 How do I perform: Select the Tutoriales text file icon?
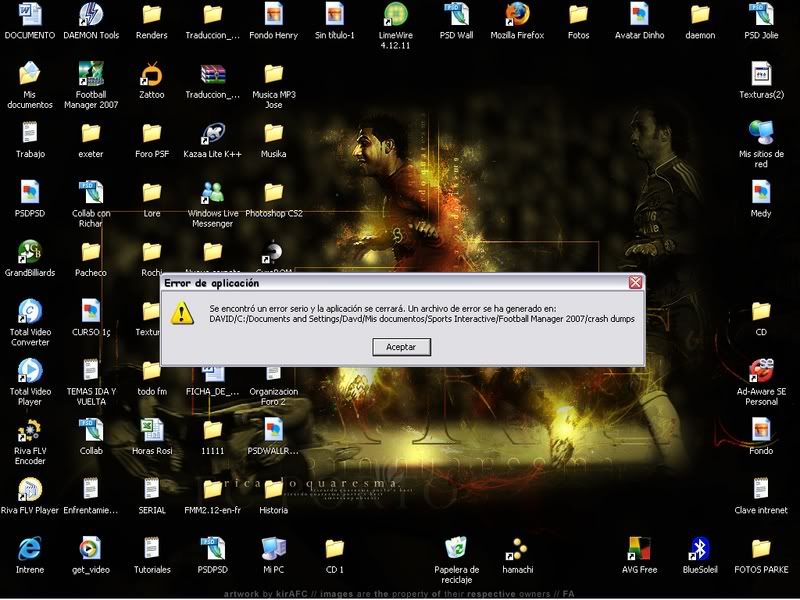click(152, 549)
